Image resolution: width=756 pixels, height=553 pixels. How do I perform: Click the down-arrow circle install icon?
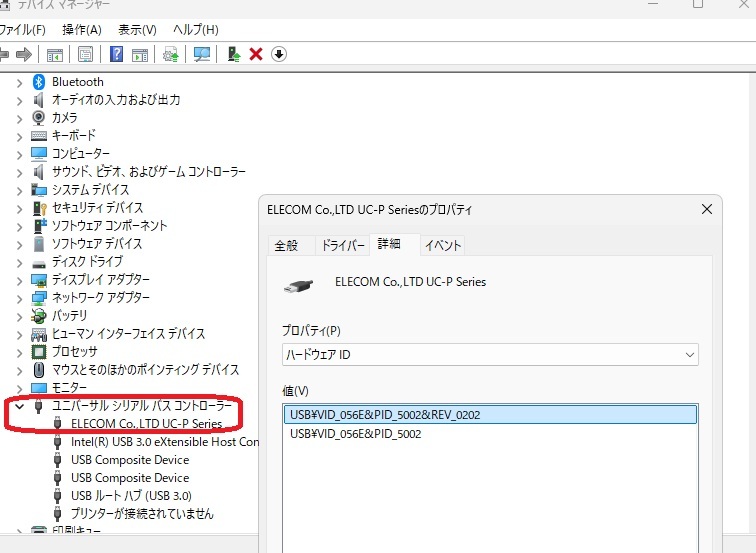(279, 54)
